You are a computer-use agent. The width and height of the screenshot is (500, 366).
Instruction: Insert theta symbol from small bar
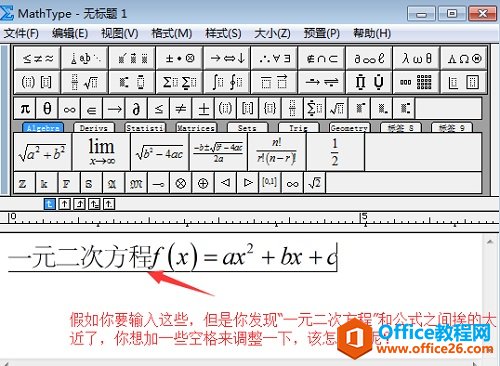[47, 109]
